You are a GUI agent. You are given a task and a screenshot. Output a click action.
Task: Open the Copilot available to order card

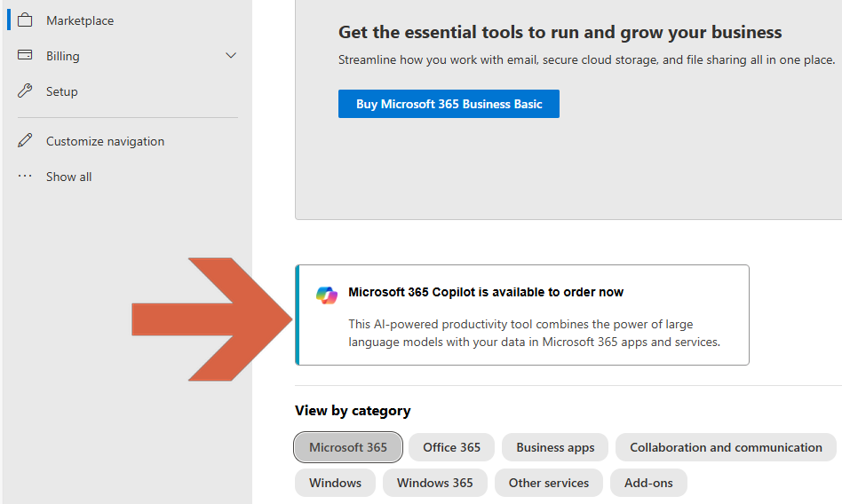(522, 315)
